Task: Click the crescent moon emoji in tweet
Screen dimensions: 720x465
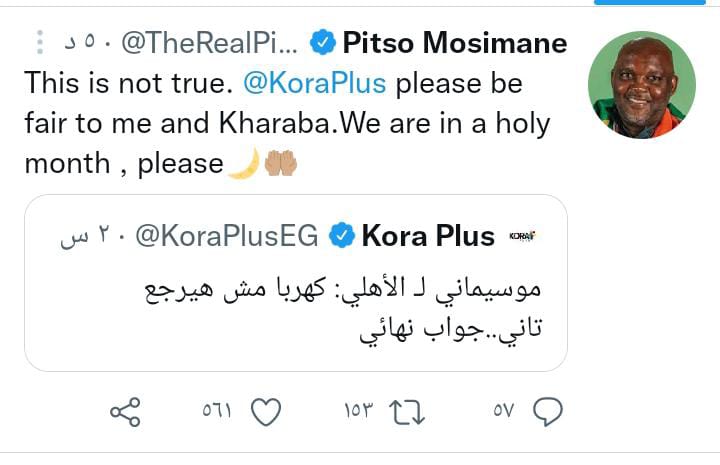Action: [x=243, y=163]
